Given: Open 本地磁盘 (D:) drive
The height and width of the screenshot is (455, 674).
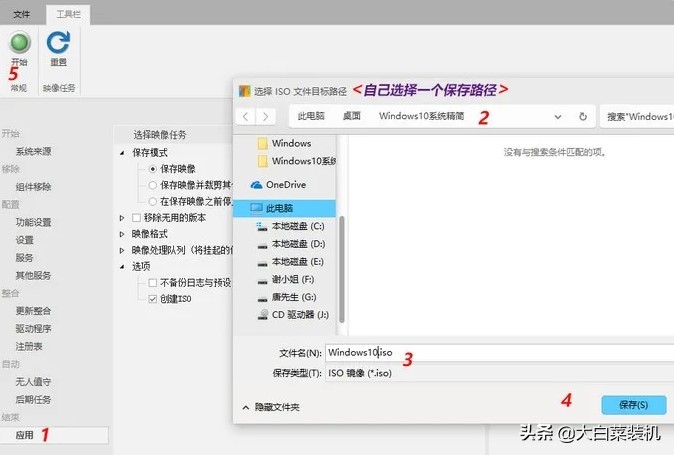Looking at the screenshot, I should (291, 244).
